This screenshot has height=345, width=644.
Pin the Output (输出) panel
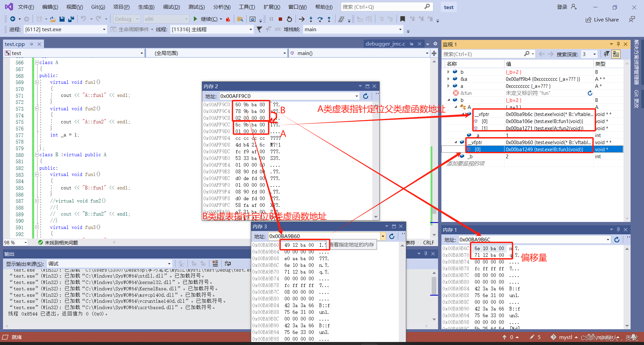click(x=426, y=254)
